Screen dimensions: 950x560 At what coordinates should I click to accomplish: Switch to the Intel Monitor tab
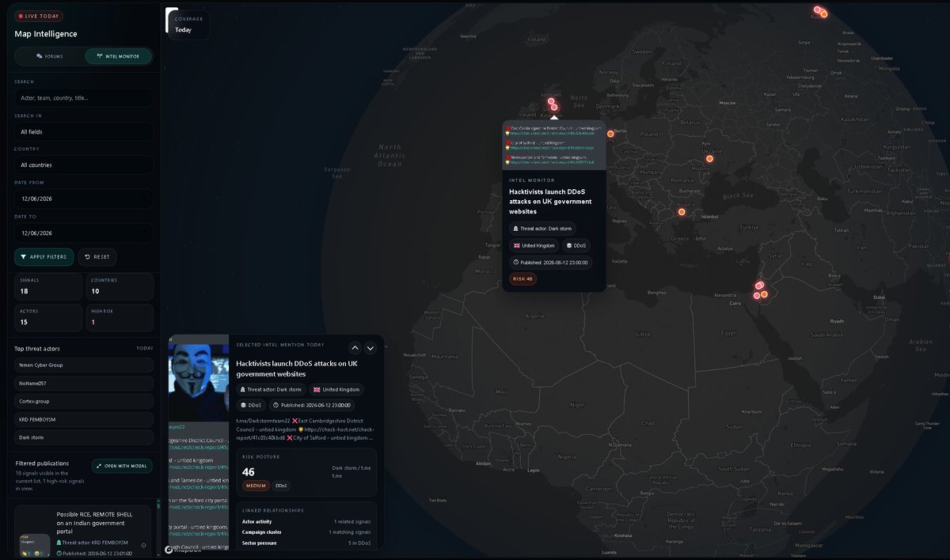[118, 56]
